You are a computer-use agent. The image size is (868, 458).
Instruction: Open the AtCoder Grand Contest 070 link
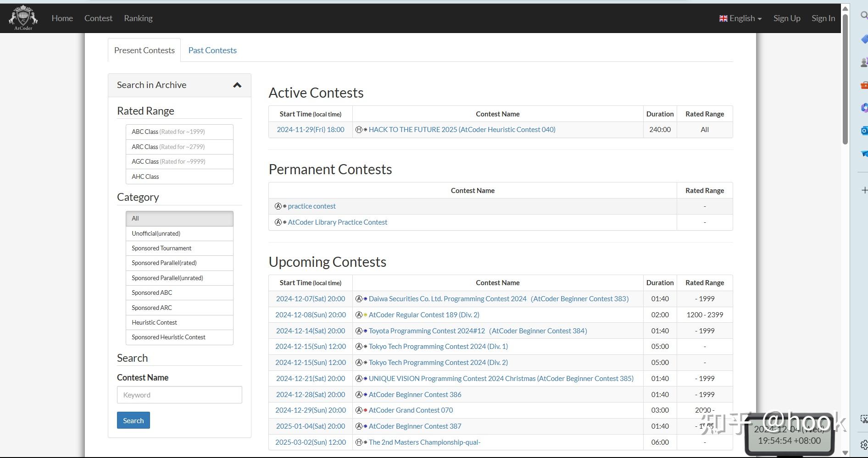click(x=411, y=410)
